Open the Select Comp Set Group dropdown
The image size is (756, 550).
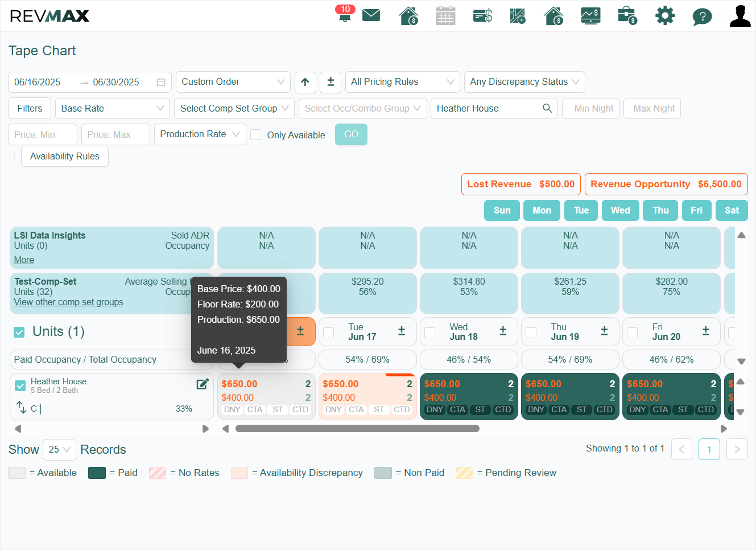tap(234, 108)
